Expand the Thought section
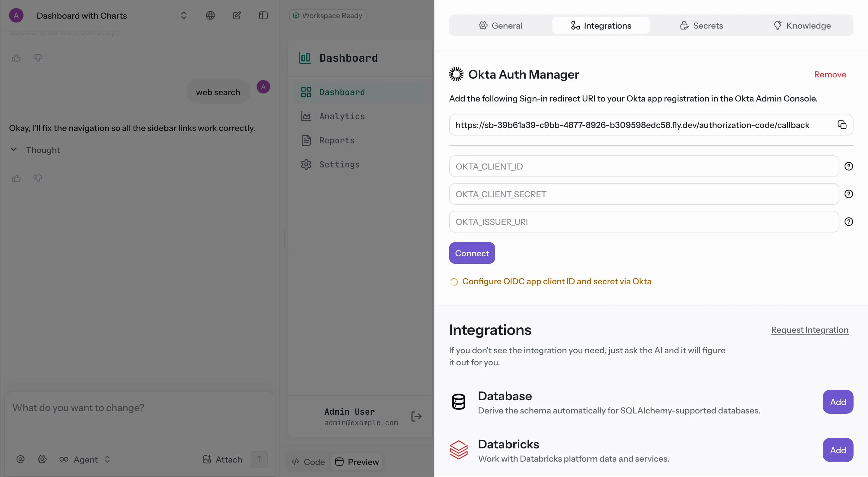This screenshot has height=477, width=868. [x=14, y=150]
